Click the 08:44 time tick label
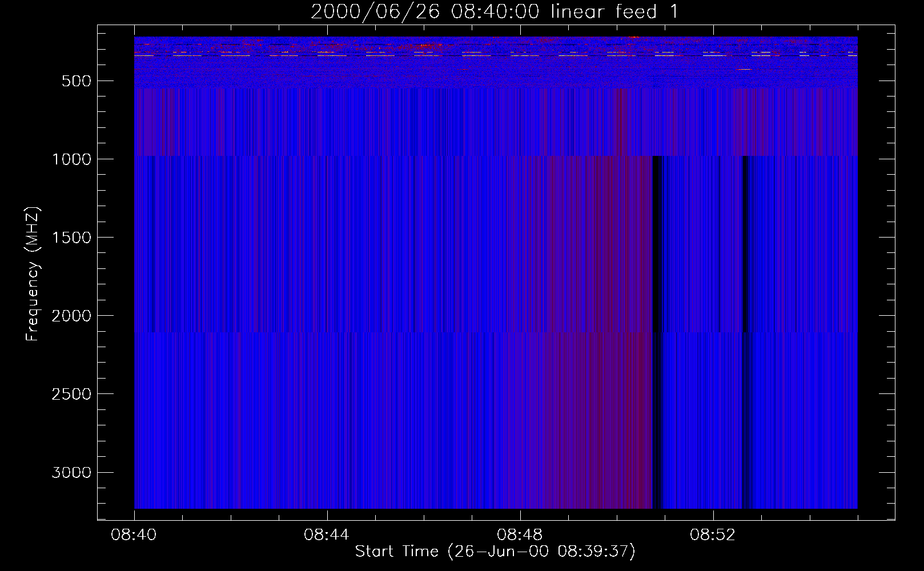The height and width of the screenshot is (571, 924). (x=327, y=535)
